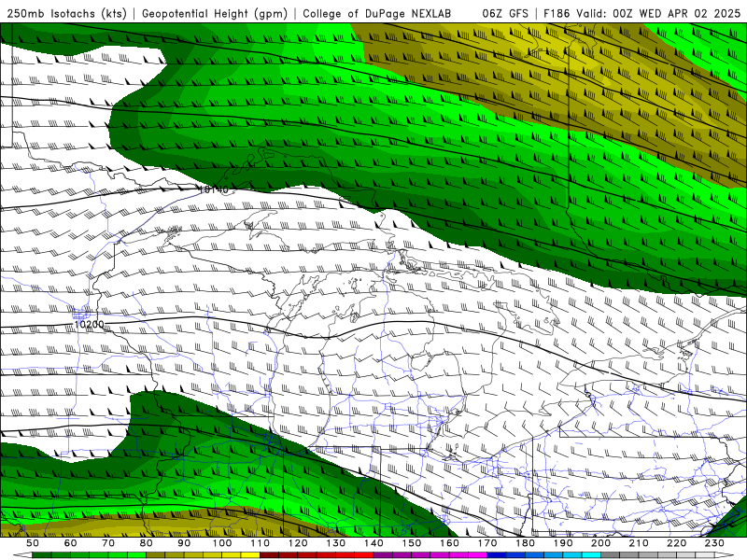This screenshot has height=560, width=747.
Task: Click the '160' value on the color scale
Action: [x=449, y=543]
